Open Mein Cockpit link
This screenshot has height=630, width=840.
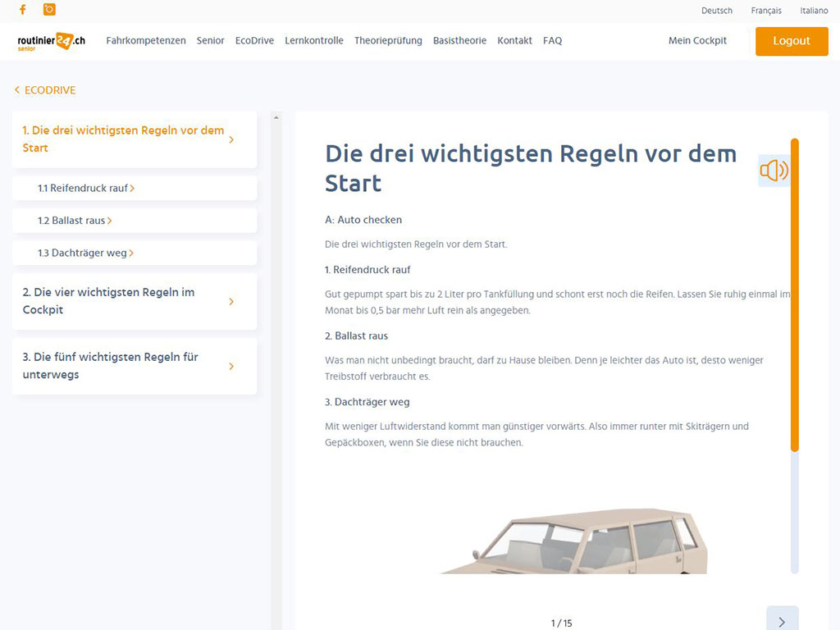[x=697, y=41]
